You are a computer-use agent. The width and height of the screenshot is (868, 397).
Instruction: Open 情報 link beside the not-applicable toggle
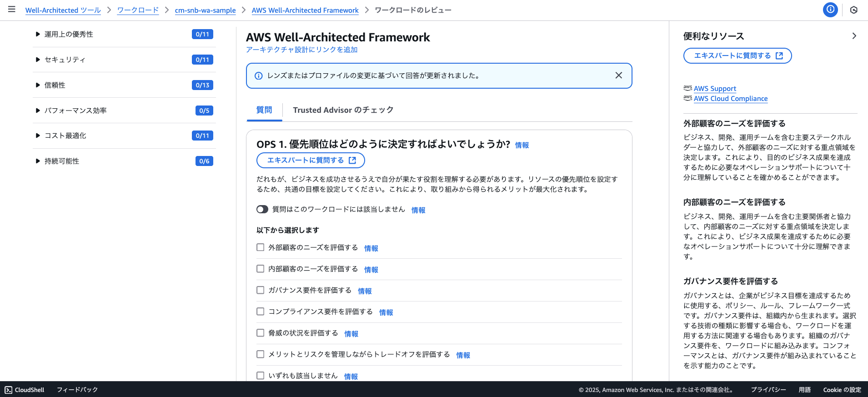click(418, 210)
